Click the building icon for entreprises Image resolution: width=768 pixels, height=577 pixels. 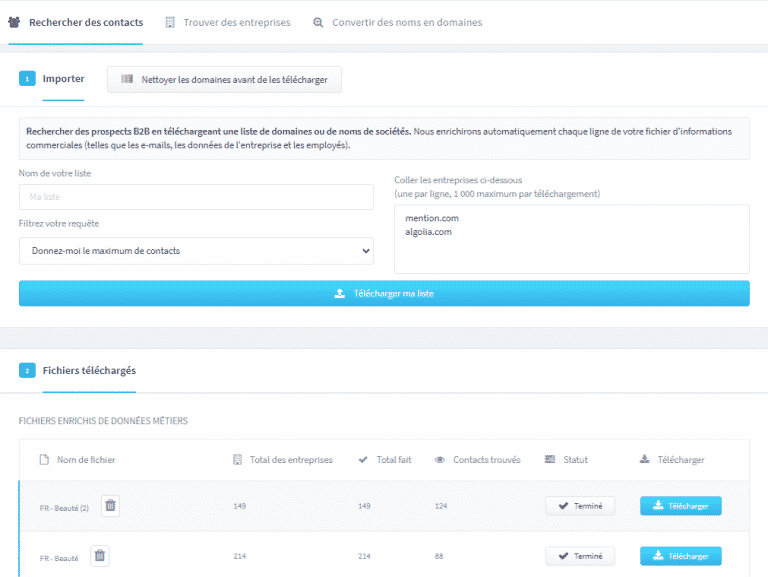(x=170, y=23)
